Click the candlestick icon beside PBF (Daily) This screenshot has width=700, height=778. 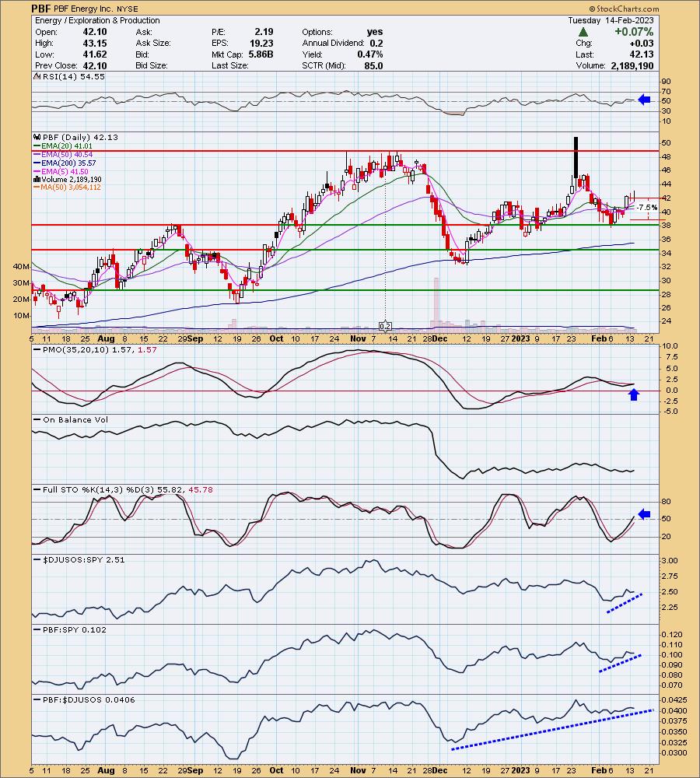[x=37, y=138]
